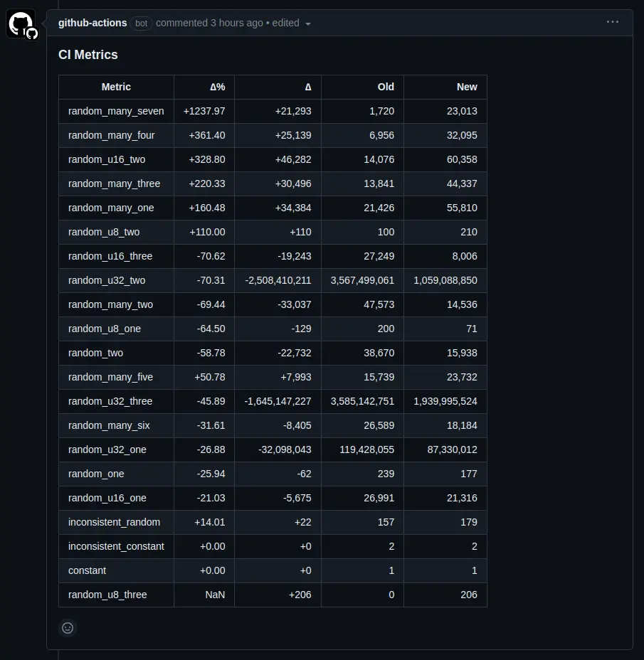The image size is (644, 660).
Task: Select the random_many_one metric name
Action: [111, 208]
